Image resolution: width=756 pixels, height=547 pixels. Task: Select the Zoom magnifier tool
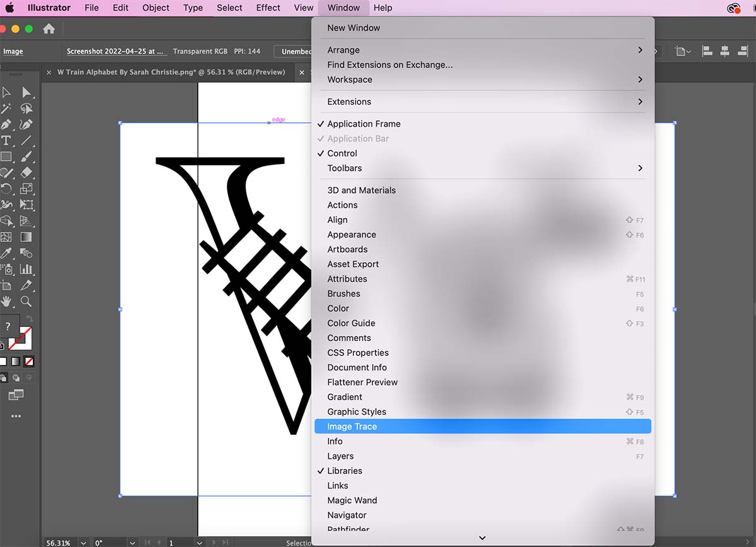coord(26,302)
